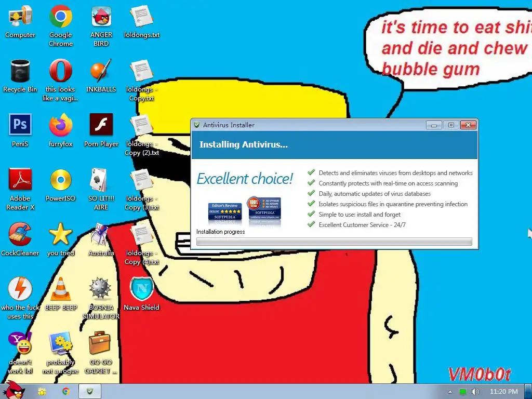Open the BEEP BEEP VLC cone icon
Screen dimensions: 532x399
[x=60, y=294]
